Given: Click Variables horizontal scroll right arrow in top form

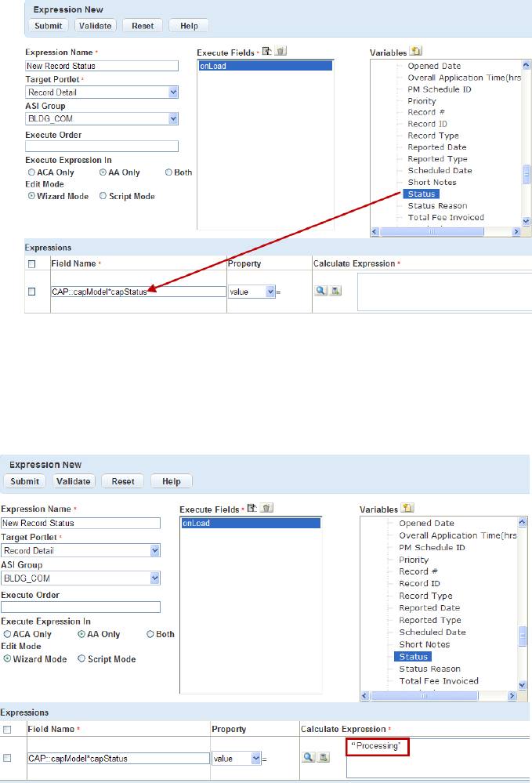Looking at the screenshot, I should [x=516, y=232].
